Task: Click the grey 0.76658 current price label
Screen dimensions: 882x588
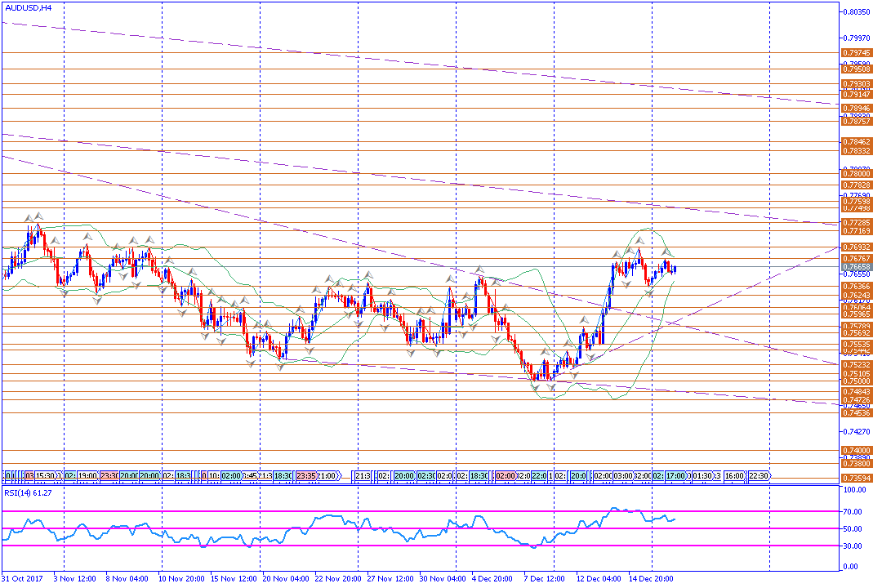Action: pyautogui.click(x=857, y=267)
